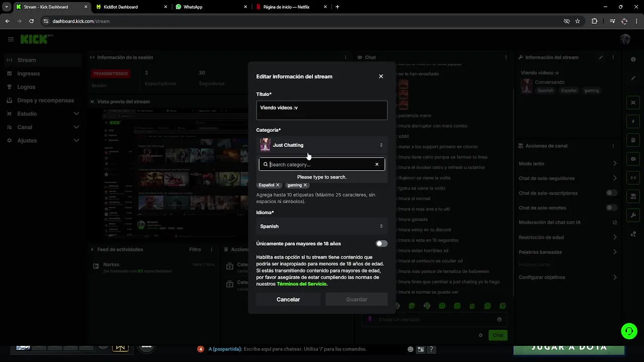Reload the dashboard page
Image resolution: width=644 pixels, height=362 pixels.
point(31,21)
